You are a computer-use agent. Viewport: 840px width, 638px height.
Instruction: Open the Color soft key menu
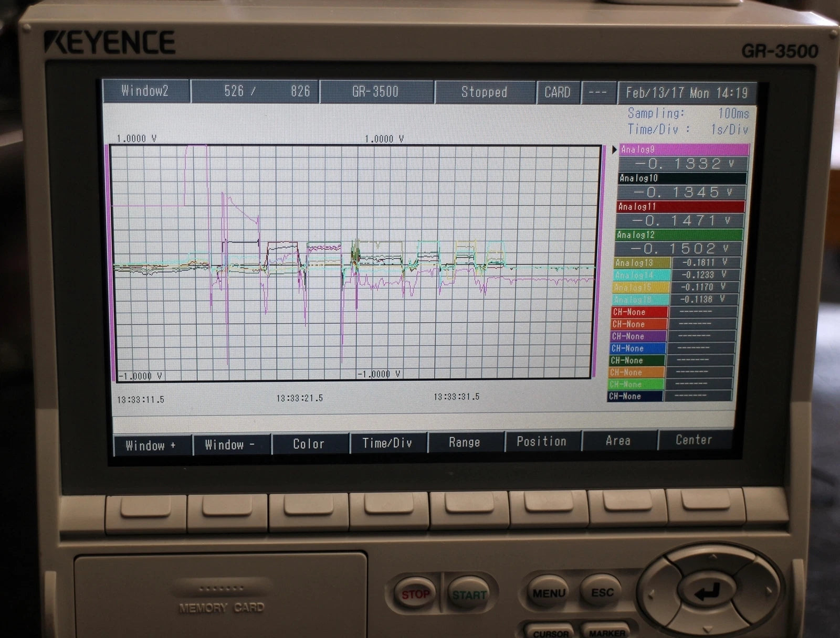coord(309,442)
